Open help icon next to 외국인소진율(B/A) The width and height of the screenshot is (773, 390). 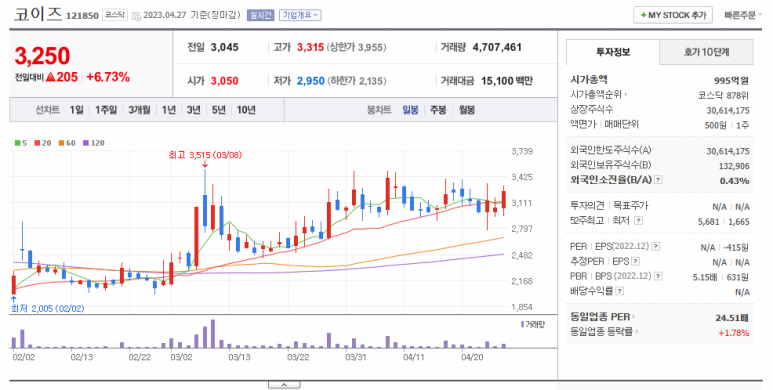(x=658, y=180)
